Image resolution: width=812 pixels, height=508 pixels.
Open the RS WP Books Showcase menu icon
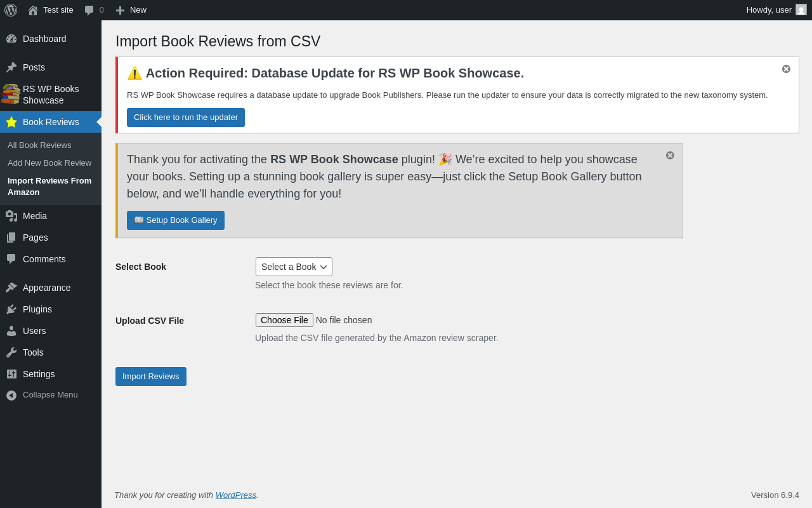coord(11,95)
